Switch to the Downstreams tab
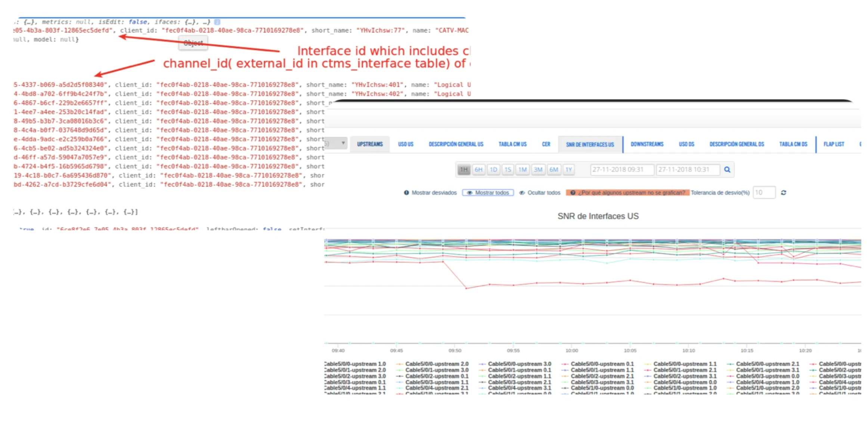The image size is (868, 427). (647, 144)
